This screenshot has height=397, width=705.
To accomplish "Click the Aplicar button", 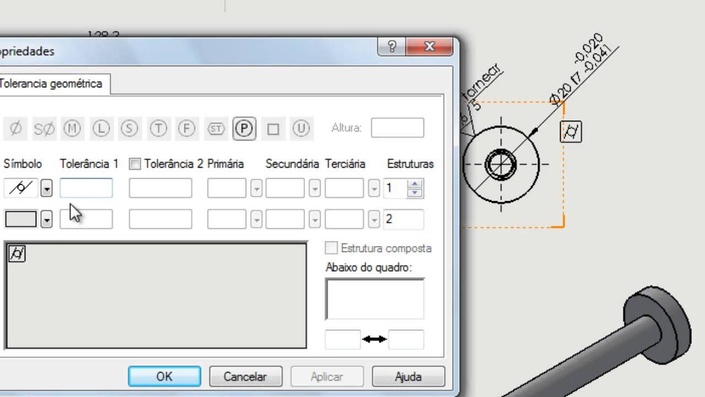I will (x=327, y=376).
